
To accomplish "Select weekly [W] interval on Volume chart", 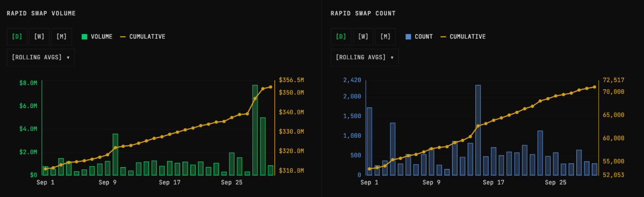I will 39,36.
